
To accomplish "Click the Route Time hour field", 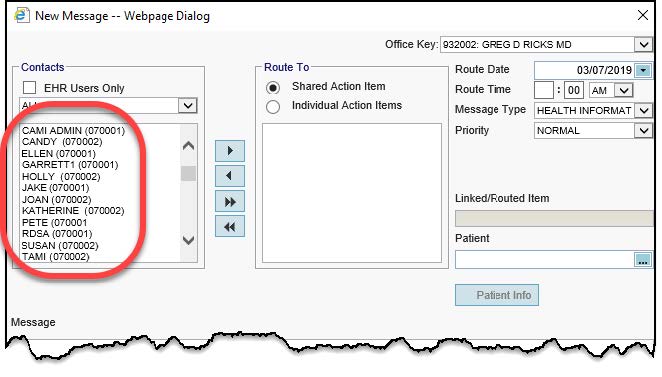I will click(x=544, y=90).
